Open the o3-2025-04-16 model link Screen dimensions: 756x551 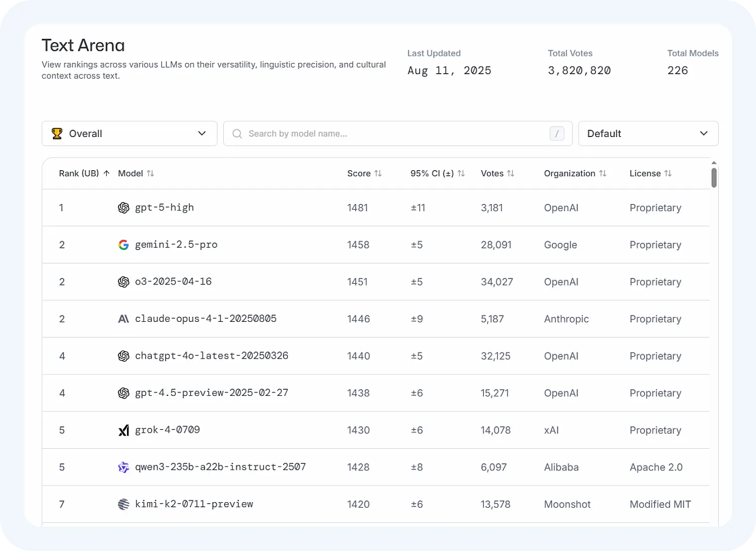[173, 282]
